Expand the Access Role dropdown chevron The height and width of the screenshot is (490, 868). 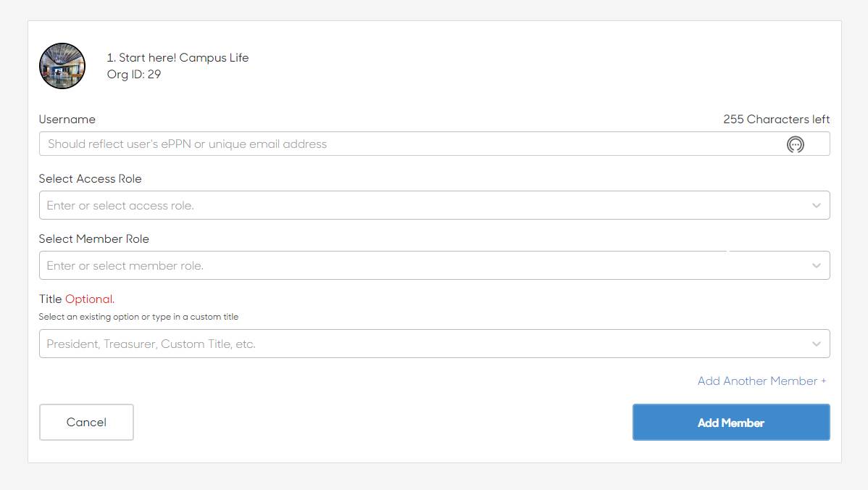[816, 206]
